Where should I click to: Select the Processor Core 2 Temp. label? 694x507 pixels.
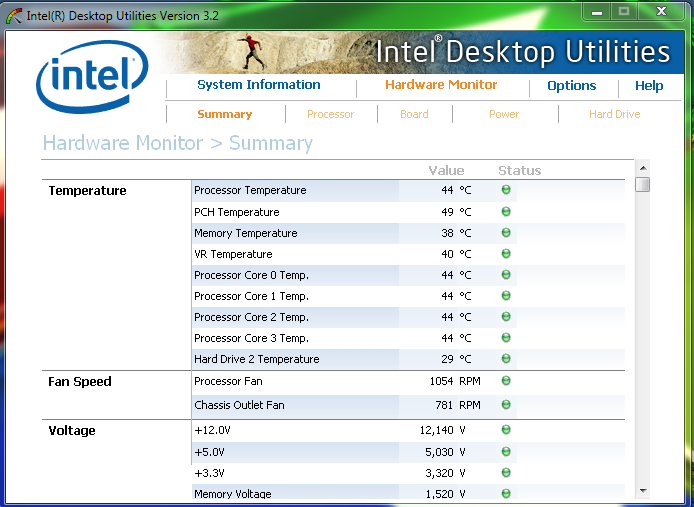click(x=251, y=317)
